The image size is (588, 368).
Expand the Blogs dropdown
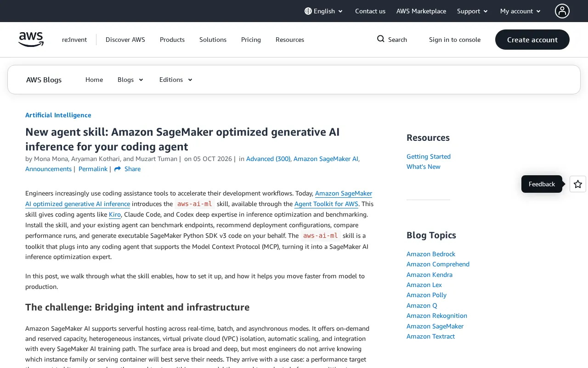pos(130,80)
